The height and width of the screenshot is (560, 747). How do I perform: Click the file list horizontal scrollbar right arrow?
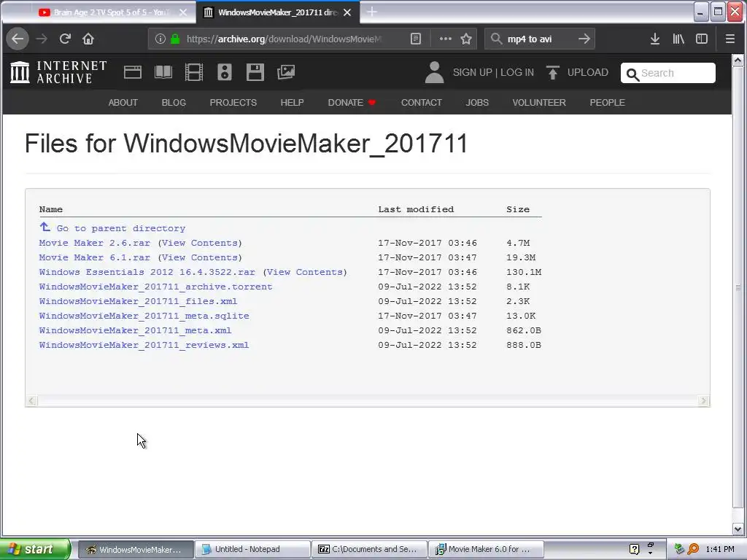[703, 401]
